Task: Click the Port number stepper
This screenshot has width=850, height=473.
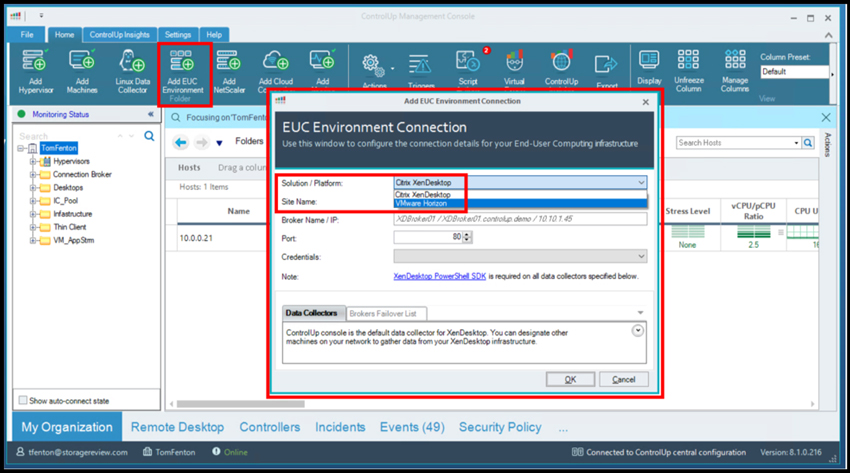Action: [468, 237]
